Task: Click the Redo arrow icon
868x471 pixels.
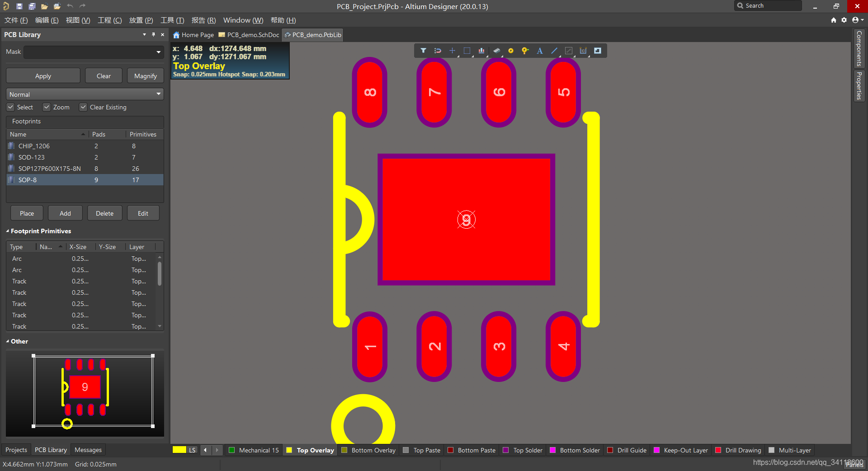Action: pos(82,6)
